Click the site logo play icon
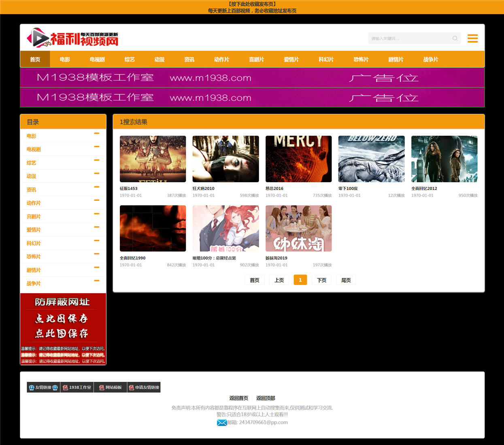Image resolution: width=504 pixels, height=445 pixels. (x=37, y=38)
